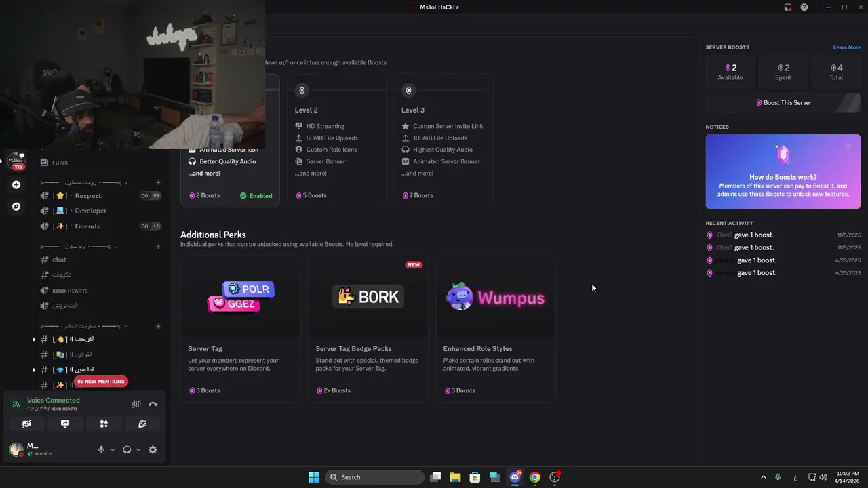The image size is (868, 488).
Task: Click the taskbar Search box
Action: pos(374,477)
